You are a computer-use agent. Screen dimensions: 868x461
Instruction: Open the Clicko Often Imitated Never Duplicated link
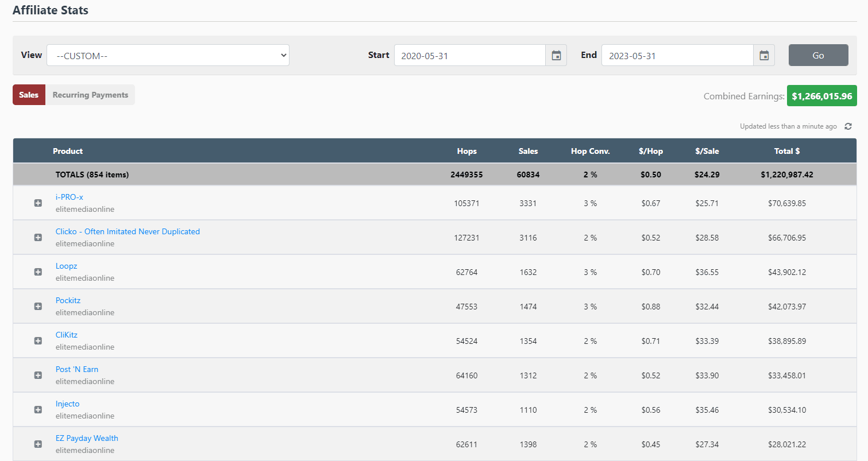[x=128, y=232]
